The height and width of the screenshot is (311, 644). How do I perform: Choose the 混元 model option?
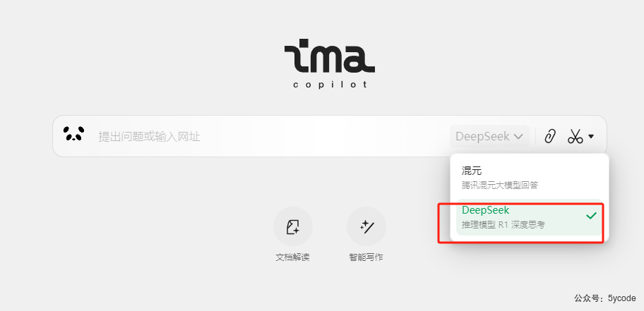tap(530, 177)
